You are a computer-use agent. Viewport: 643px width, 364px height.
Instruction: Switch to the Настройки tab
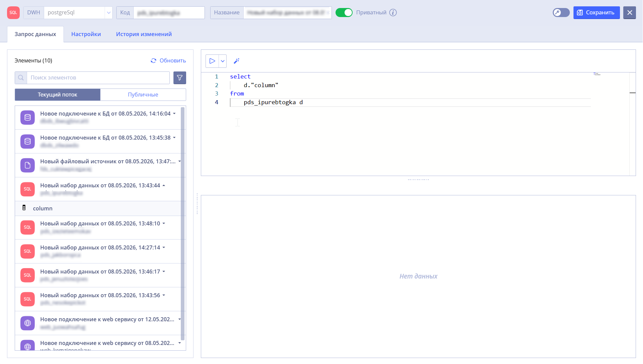click(x=86, y=34)
